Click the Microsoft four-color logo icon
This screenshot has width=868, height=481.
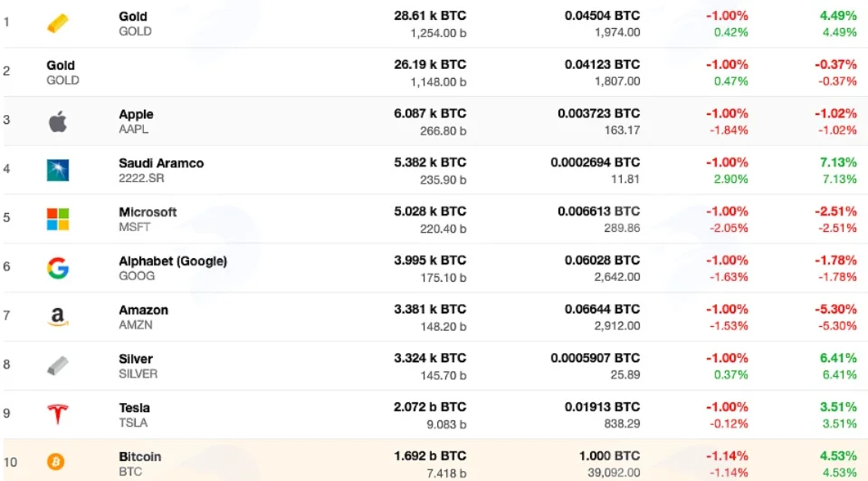[x=58, y=219]
